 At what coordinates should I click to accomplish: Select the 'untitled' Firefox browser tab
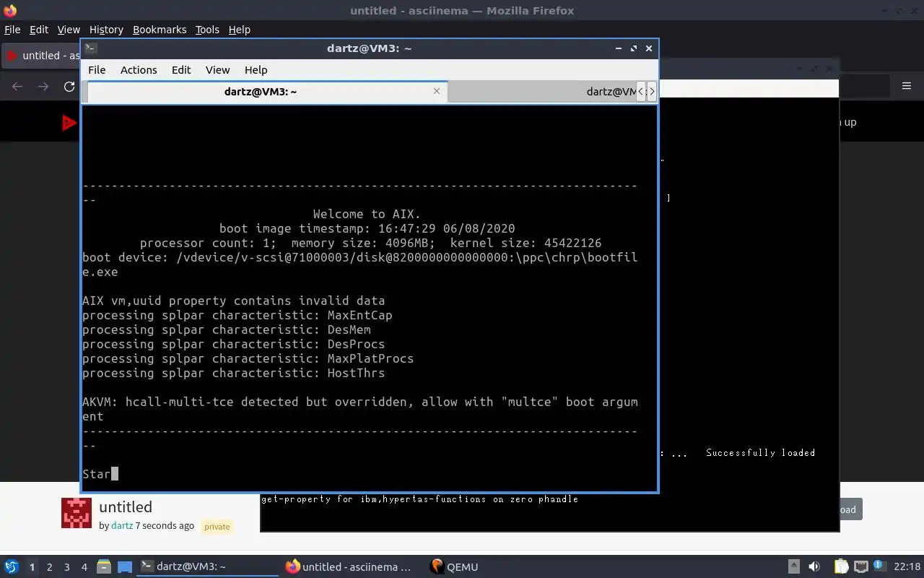42,56
